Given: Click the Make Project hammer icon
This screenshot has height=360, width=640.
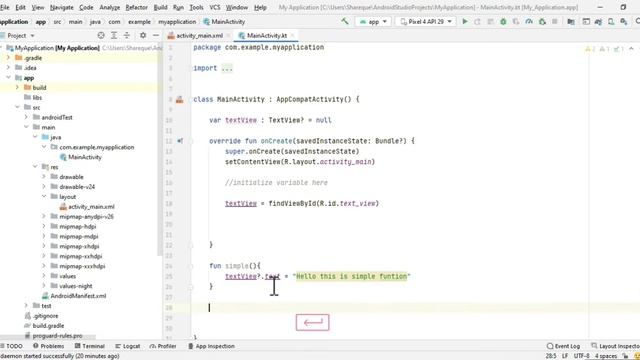Looking at the screenshot, I should click(x=345, y=21).
